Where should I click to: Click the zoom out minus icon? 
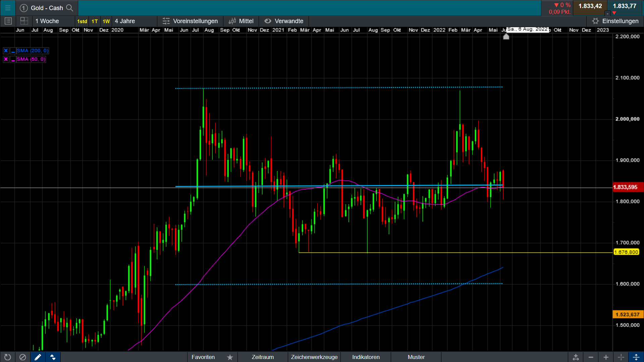(591, 357)
